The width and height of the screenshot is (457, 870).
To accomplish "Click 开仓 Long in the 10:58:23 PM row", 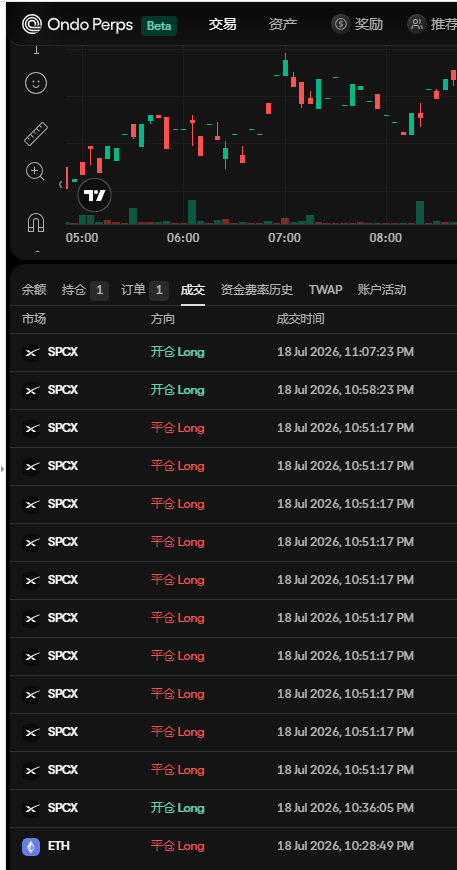I will (177, 390).
